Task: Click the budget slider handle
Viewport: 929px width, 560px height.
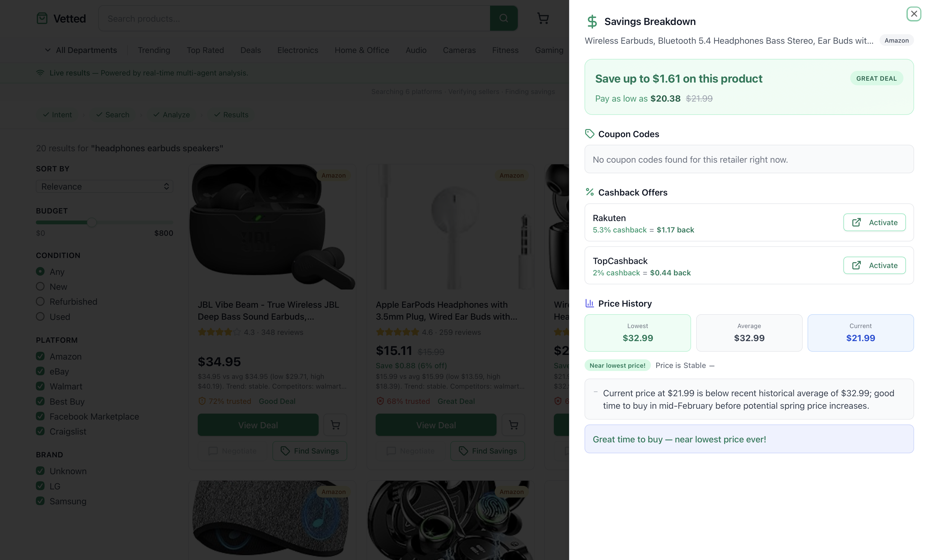Action: (x=92, y=222)
